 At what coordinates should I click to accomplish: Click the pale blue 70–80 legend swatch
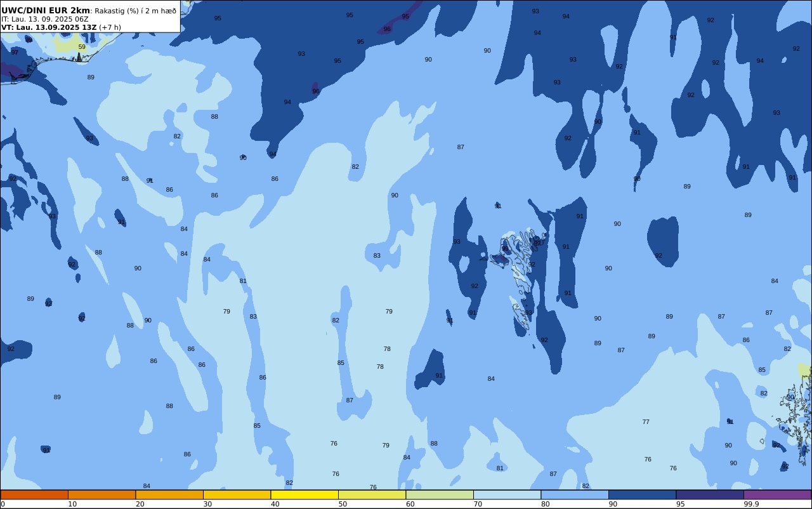507,494
